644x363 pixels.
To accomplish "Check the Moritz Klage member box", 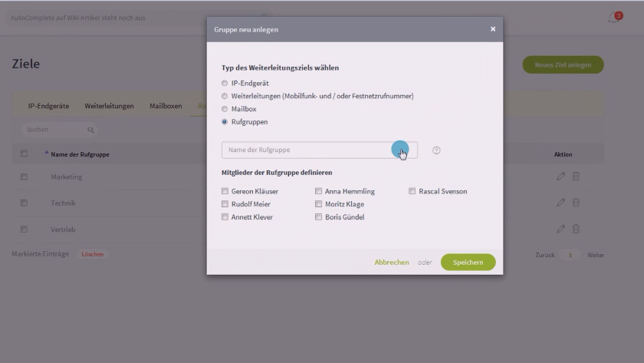I will [318, 204].
